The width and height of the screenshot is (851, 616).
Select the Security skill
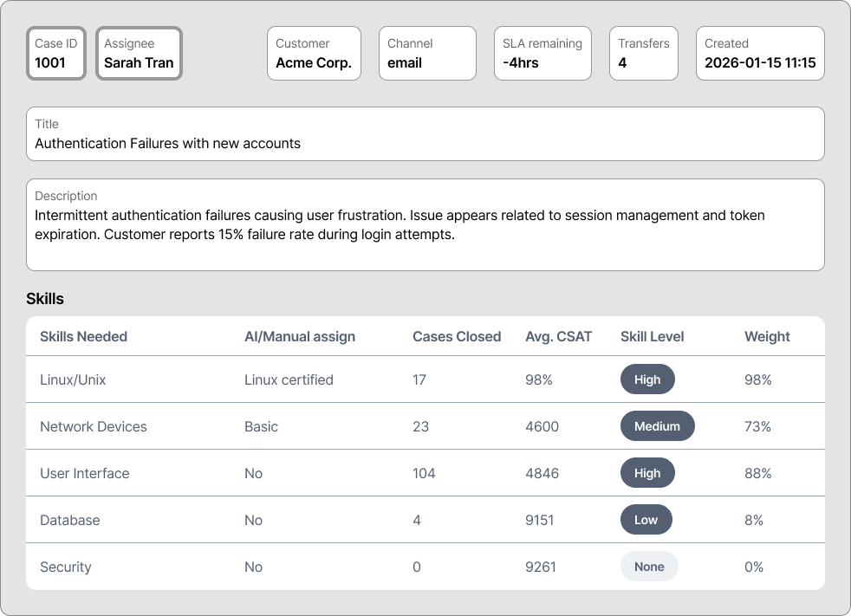(66, 566)
